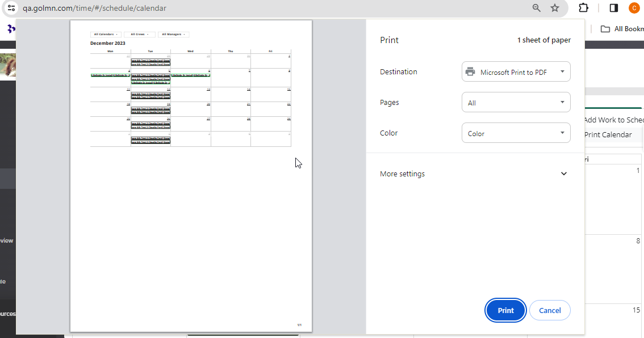The width and height of the screenshot is (644, 338).
Task: Cancel the print dialog
Action: pos(550,311)
